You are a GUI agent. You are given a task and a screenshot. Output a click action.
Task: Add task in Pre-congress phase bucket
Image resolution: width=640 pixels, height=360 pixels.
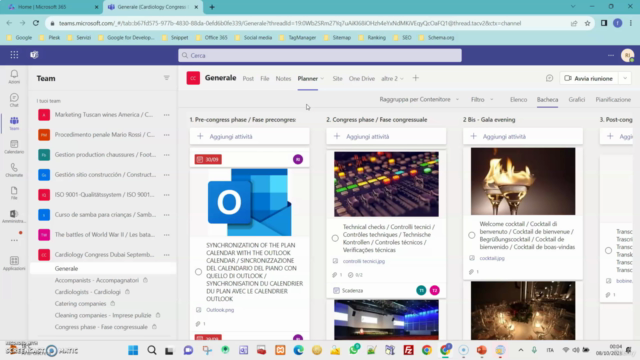[249, 136]
